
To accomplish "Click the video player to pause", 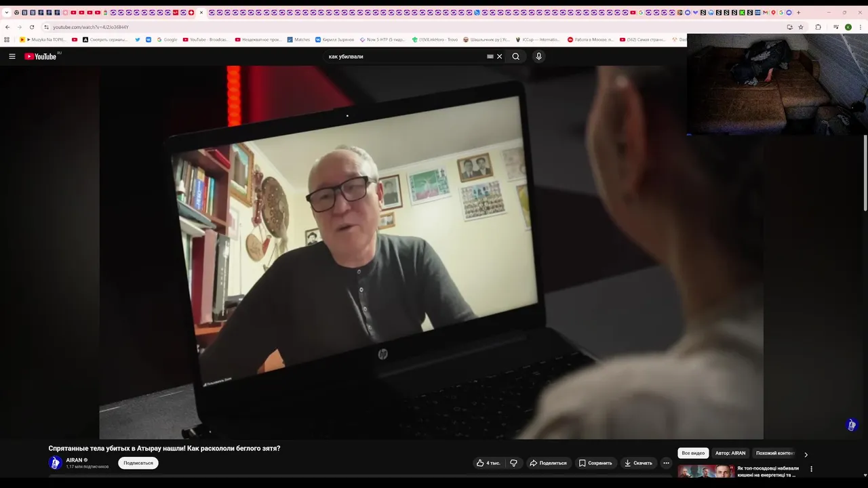I will [x=431, y=252].
